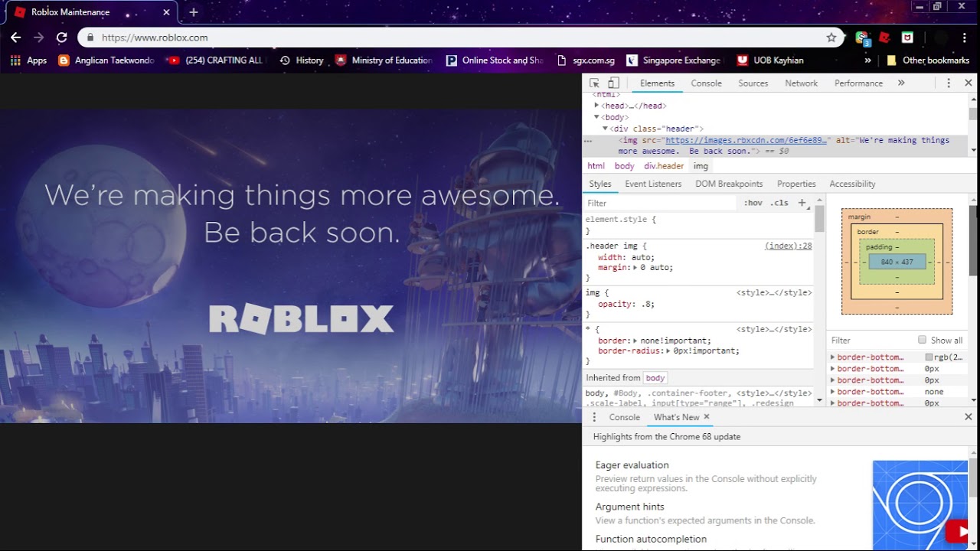Image resolution: width=980 pixels, height=551 pixels.
Task: Follow the images.rbxcdn.com src link
Action: click(x=746, y=140)
